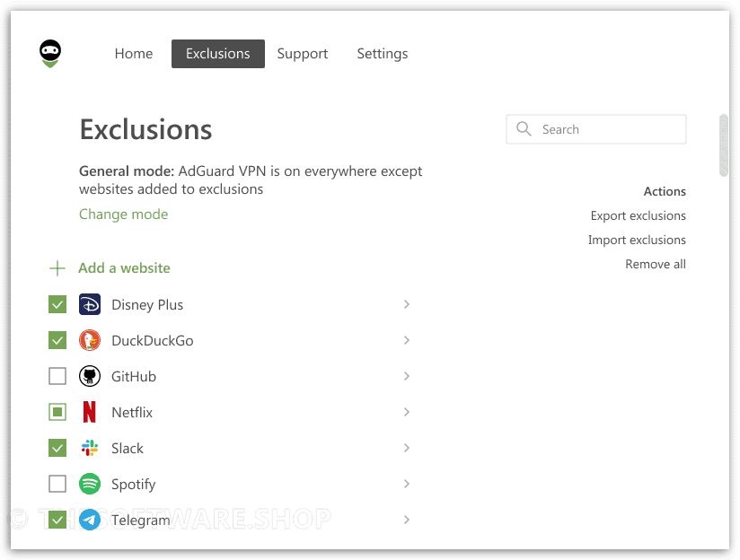The width and height of the screenshot is (740, 560).
Task: Click the AdGuard VPN ninja logo
Action: point(50,53)
